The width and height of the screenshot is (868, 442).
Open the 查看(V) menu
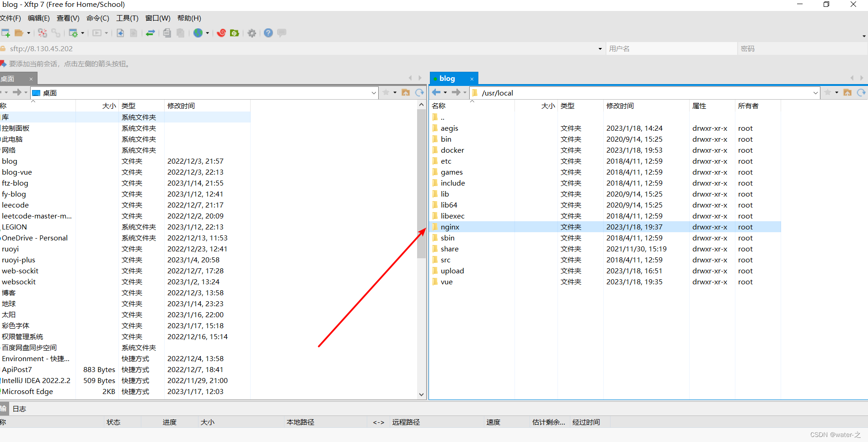click(68, 18)
